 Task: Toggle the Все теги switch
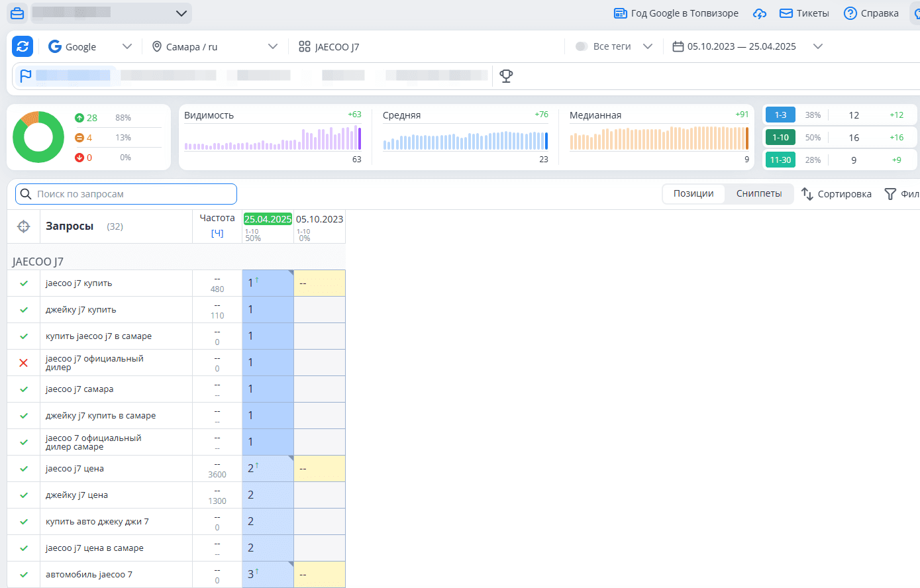click(x=582, y=46)
